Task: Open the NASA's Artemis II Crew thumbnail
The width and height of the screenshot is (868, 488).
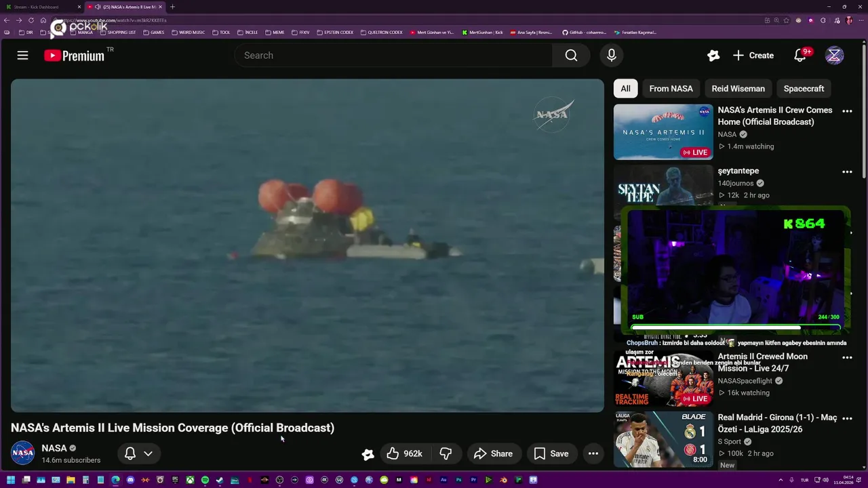Action: (663, 131)
